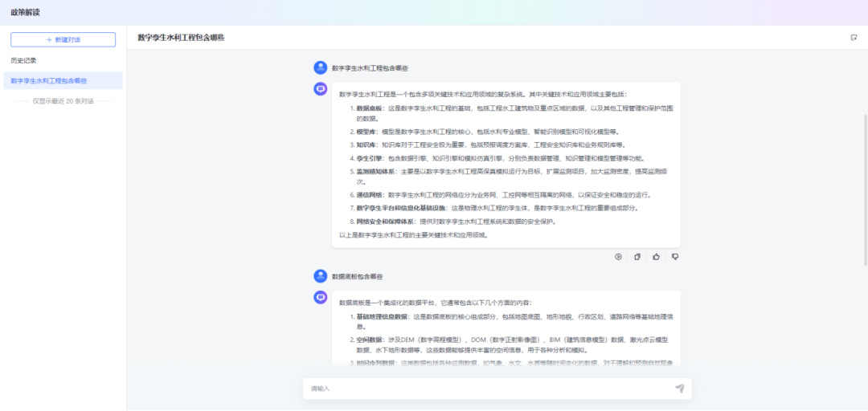Copy the first answer using the copy icon
The width and height of the screenshot is (868, 411).
click(637, 257)
